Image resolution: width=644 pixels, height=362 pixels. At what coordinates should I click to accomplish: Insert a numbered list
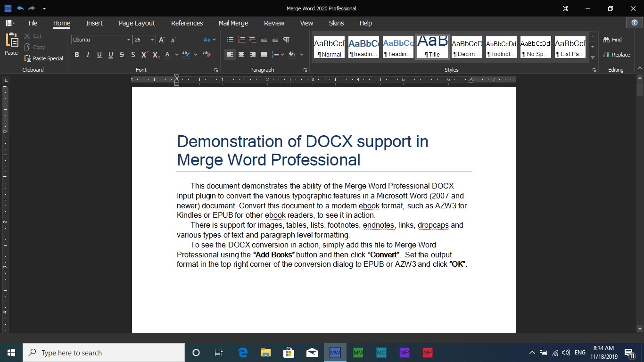click(241, 40)
